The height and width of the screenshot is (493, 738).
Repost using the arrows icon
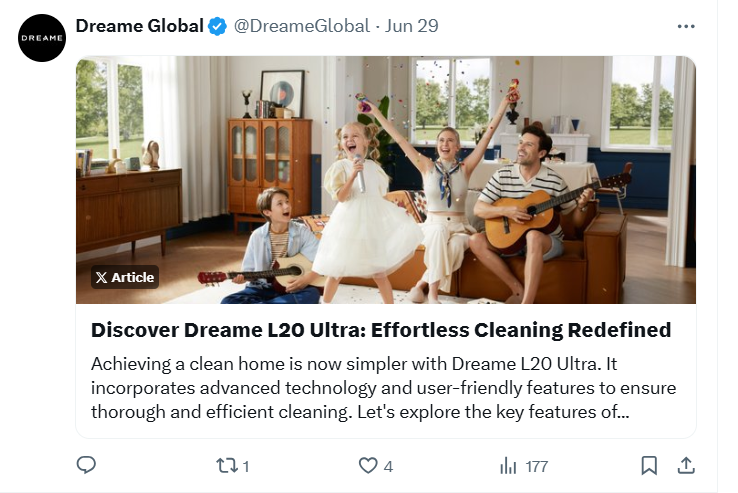click(226, 466)
